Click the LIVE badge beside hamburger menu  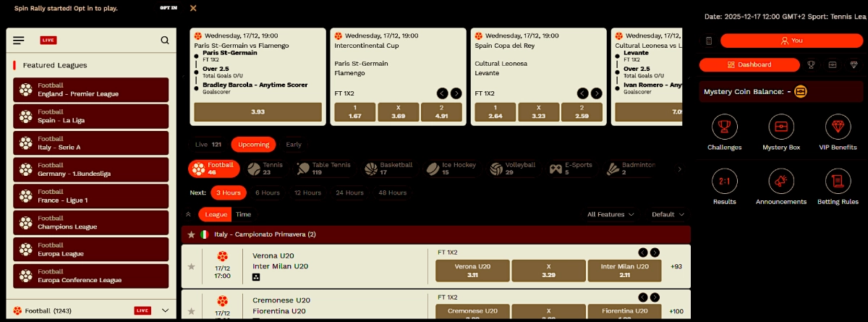[48, 41]
